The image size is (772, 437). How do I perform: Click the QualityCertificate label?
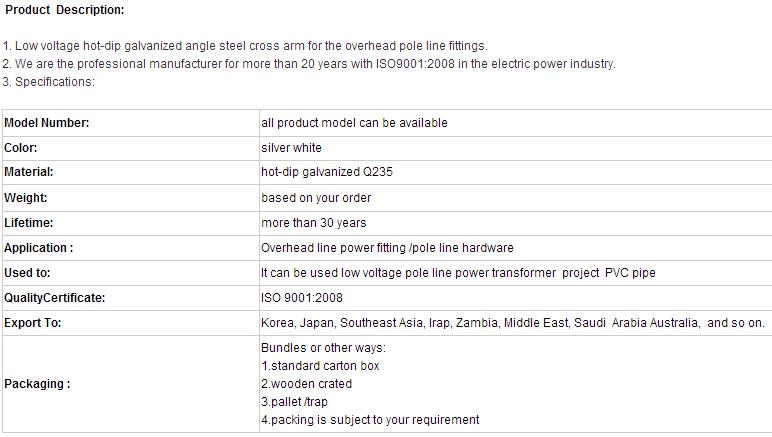click(x=55, y=298)
